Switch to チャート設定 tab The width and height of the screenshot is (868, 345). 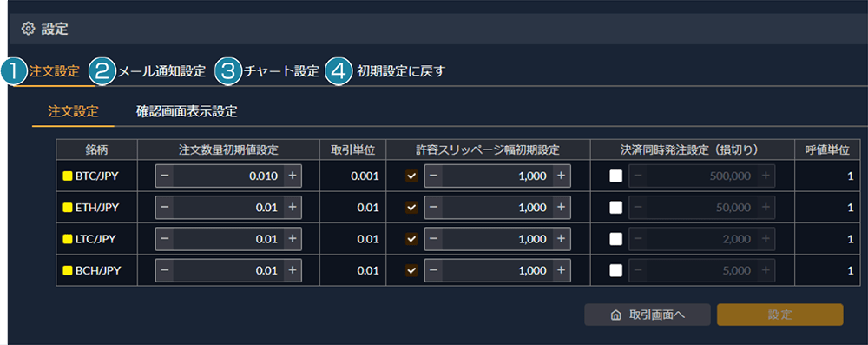pyautogui.click(x=282, y=71)
